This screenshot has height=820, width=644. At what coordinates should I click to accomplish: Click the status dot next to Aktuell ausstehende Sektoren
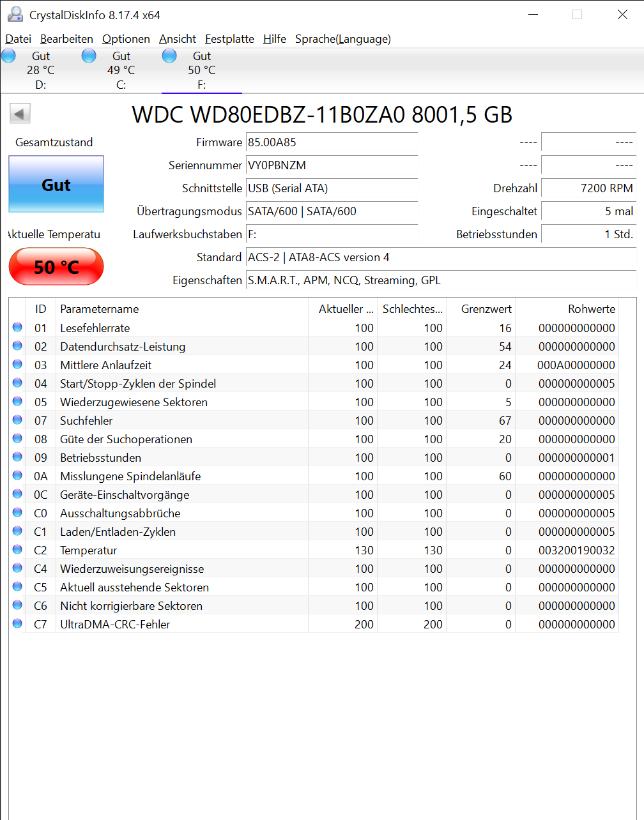coord(17,586)
